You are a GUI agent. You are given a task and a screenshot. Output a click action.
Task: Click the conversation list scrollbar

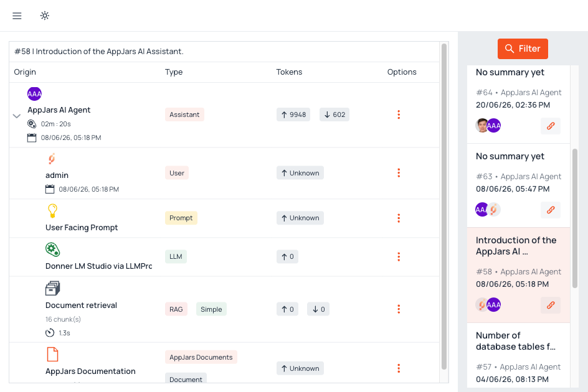(x=575, y=218)
